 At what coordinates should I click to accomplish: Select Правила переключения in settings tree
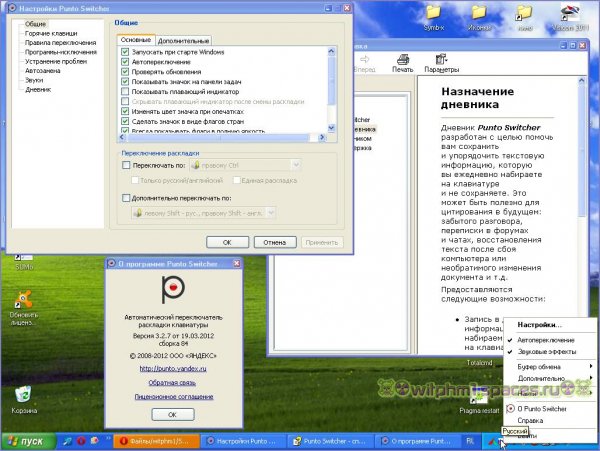click(60, 42)
